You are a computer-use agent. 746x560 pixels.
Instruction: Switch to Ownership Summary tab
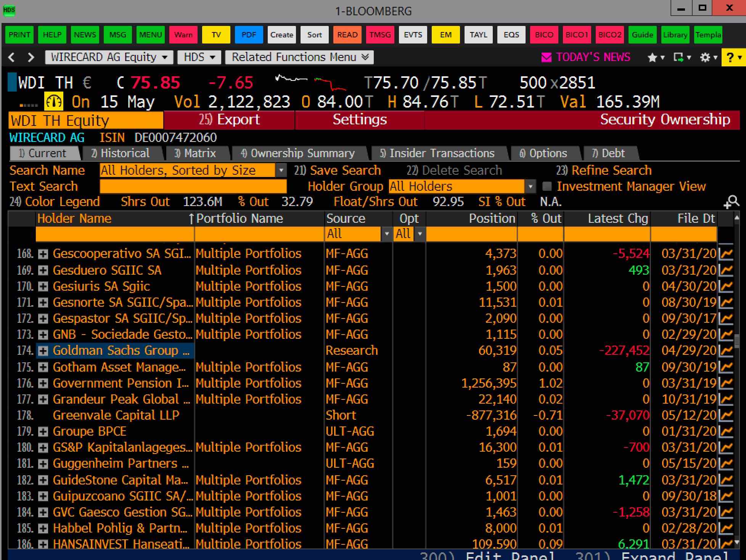tap(298, 153)
